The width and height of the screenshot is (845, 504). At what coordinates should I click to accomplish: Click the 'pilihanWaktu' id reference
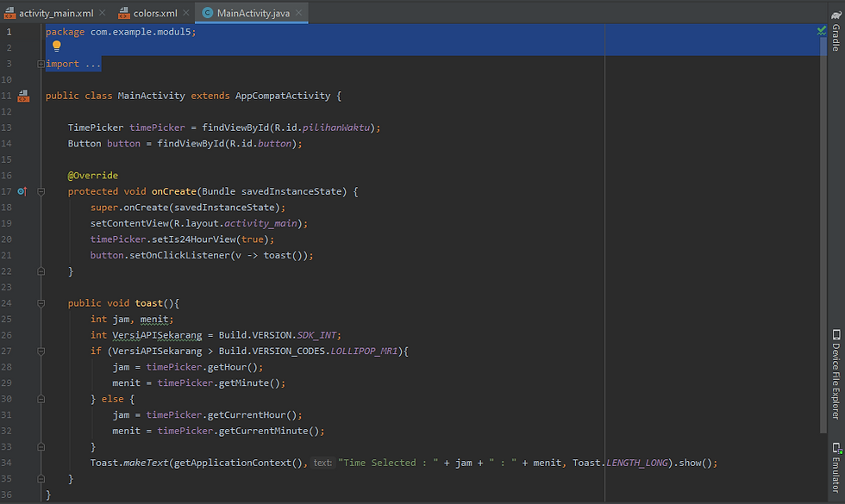tap(335, 128)
